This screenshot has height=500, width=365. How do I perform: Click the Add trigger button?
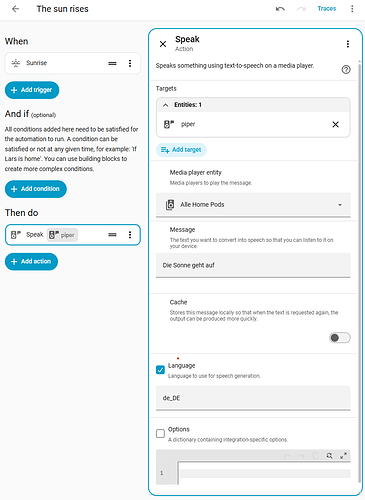32,90
